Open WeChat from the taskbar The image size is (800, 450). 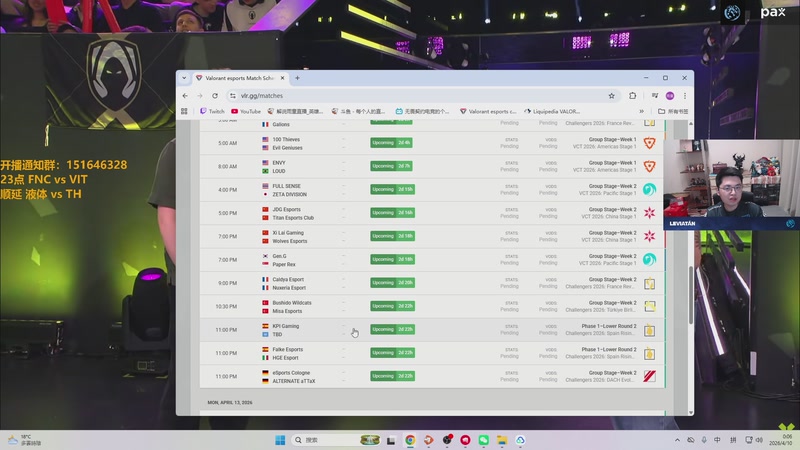(483, 440)
